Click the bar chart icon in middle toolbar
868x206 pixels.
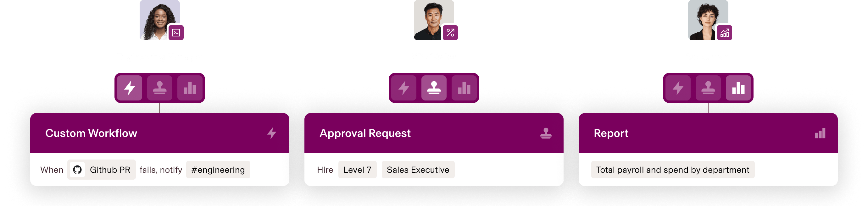click(x=464, y=88)
